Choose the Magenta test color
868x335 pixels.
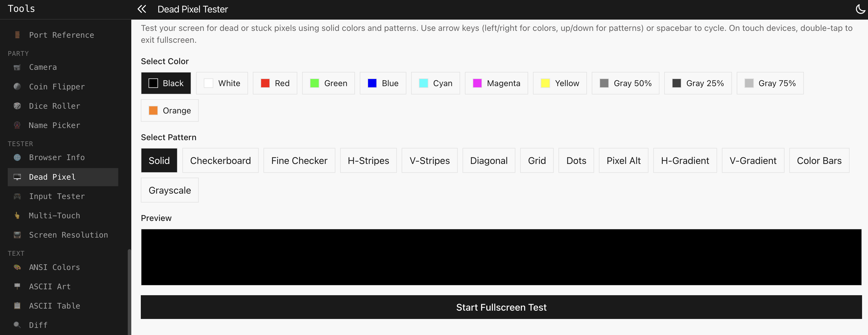point(496,83)
